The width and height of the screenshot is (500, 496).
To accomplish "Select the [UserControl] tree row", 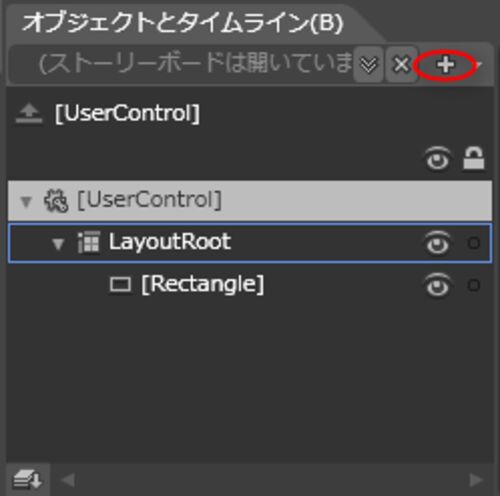I will pos(250,201).
